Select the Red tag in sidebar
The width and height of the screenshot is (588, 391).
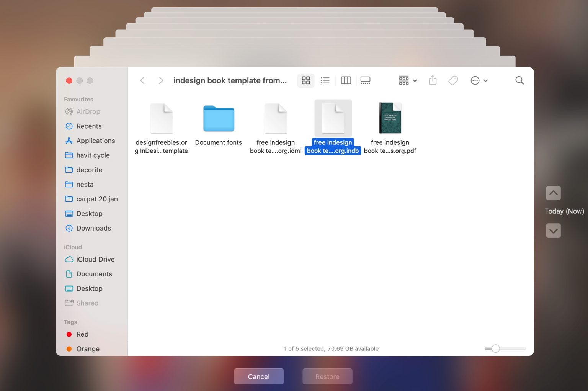click(x=82, y=334)
